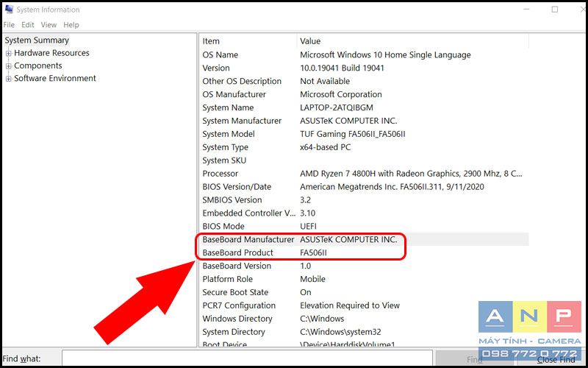Image resolution: width=588 pixels, height=368 pixels.
Task: Click the Secure Boot value 'On'
Action: (x=306, y=292)
